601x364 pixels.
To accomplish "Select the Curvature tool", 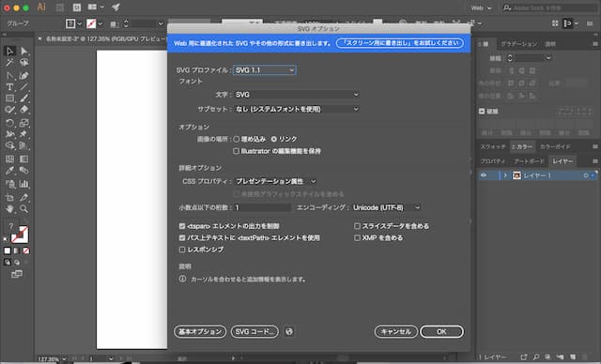I will point(24,76).
